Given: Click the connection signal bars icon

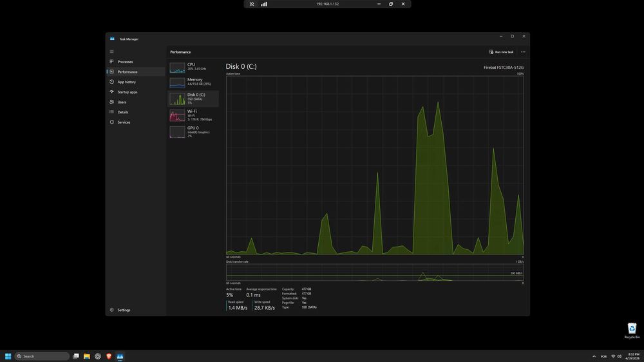Looking at the screenshot, I should 263,4.
